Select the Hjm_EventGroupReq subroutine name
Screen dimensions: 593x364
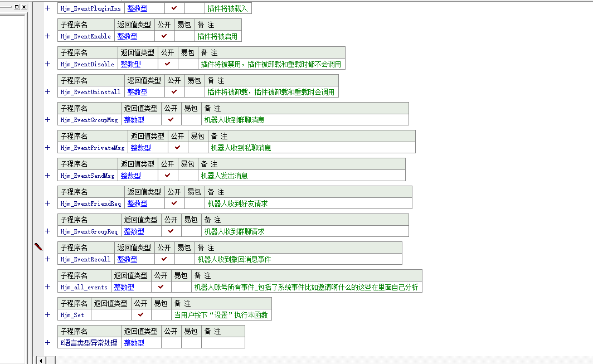(x=89, y=231)
